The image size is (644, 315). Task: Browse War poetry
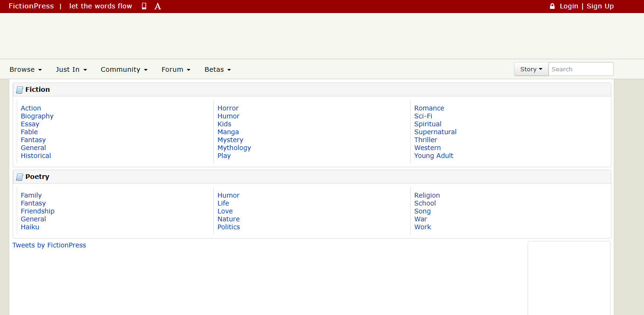[420, 219]
